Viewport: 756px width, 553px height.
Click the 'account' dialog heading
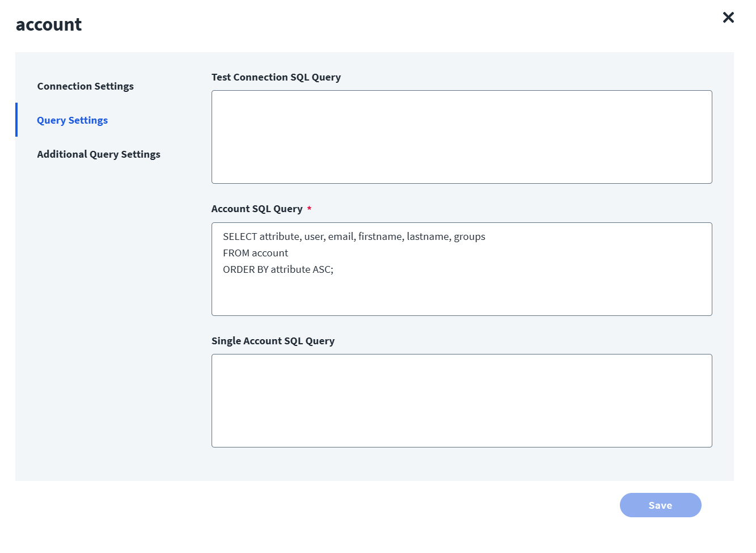(x=49, y=24)
